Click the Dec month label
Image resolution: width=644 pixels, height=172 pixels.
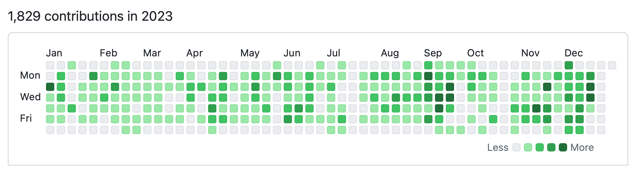(574, 53)
